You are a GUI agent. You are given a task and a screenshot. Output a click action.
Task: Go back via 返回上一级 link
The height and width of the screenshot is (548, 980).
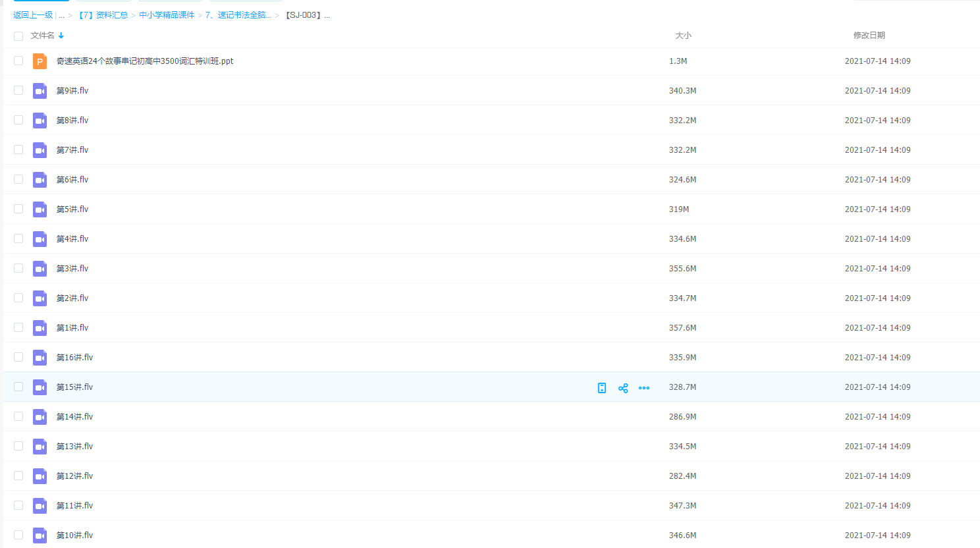coord(33,15)
